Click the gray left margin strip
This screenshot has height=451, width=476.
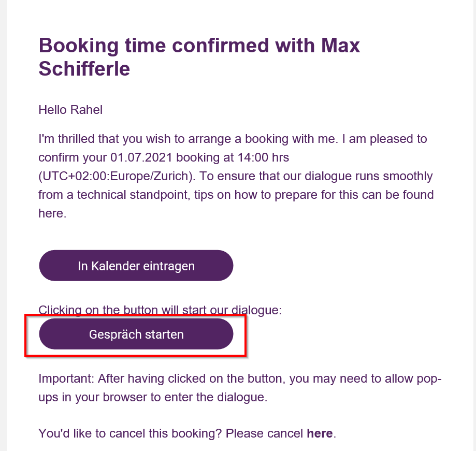tap(3, 226)
